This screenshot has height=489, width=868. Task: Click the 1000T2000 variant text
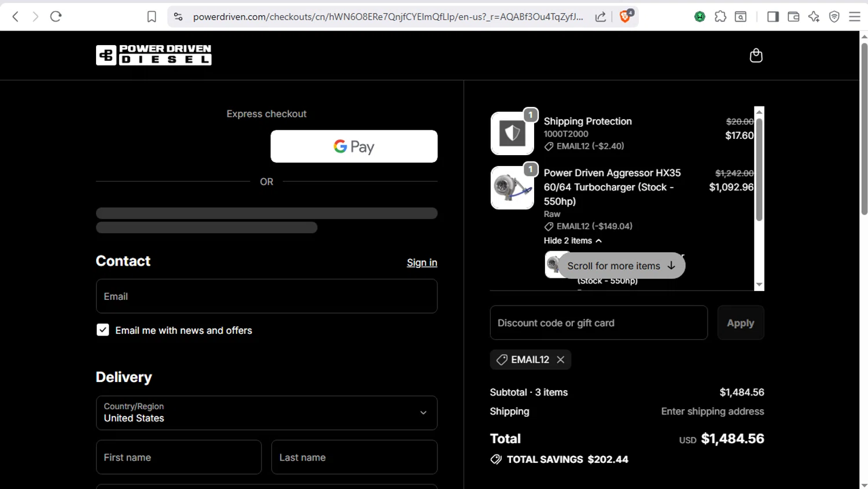[x=566, y=134]
